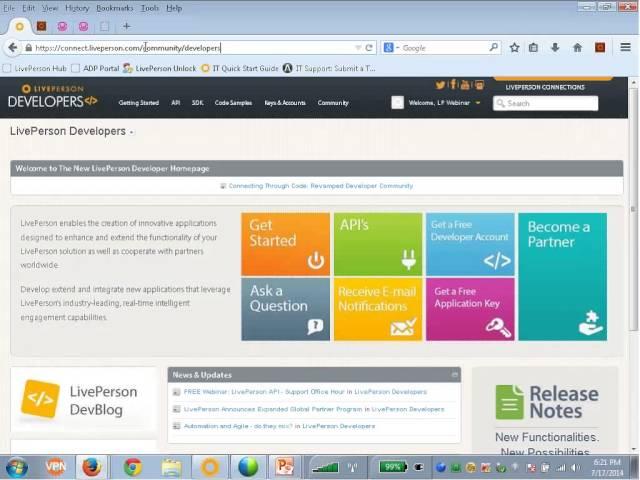Switch to the third pink-icon tab
This screenshot has width=640, height=480.
[62, 27]
